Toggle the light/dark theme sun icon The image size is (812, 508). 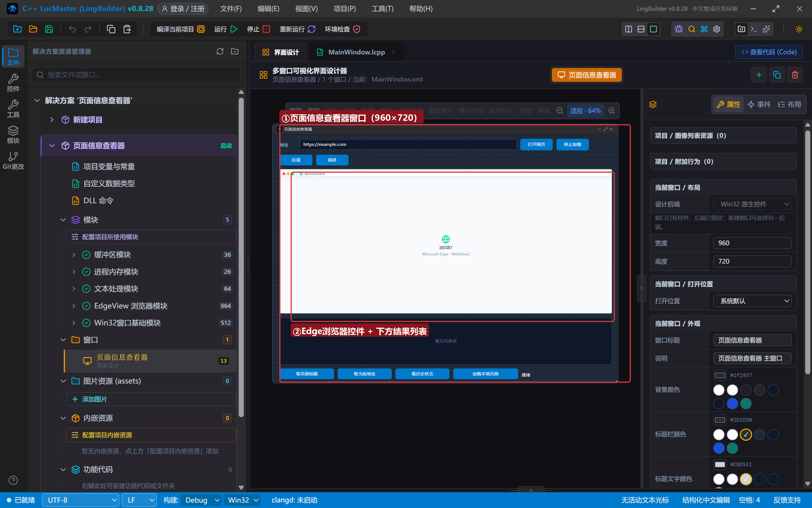pos(799,29)
